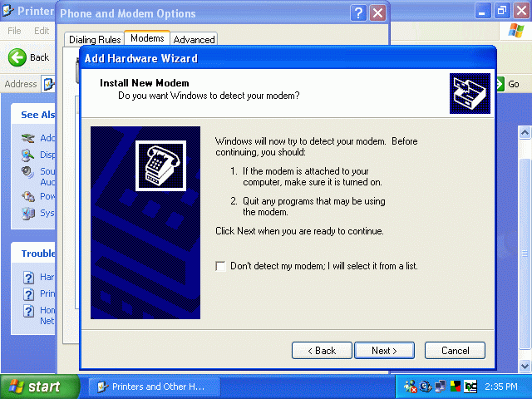Select the Modems tab

coord(147,38)
